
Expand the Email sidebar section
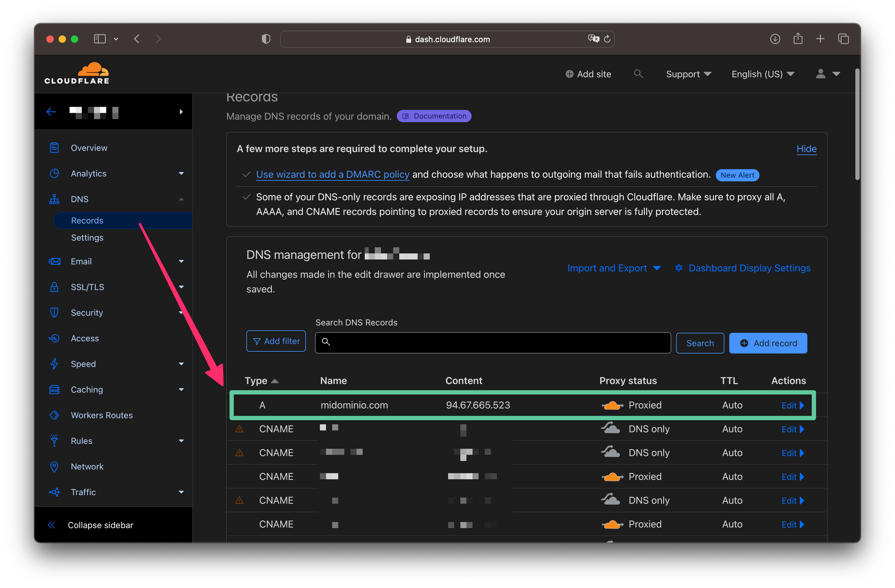181,261
